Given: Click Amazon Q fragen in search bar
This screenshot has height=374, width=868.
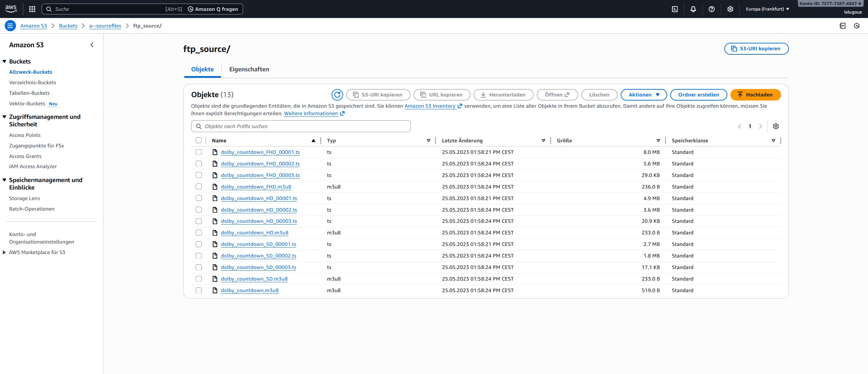Looking at the screenshot, I should pyautogui.click(x=213, y=9).
